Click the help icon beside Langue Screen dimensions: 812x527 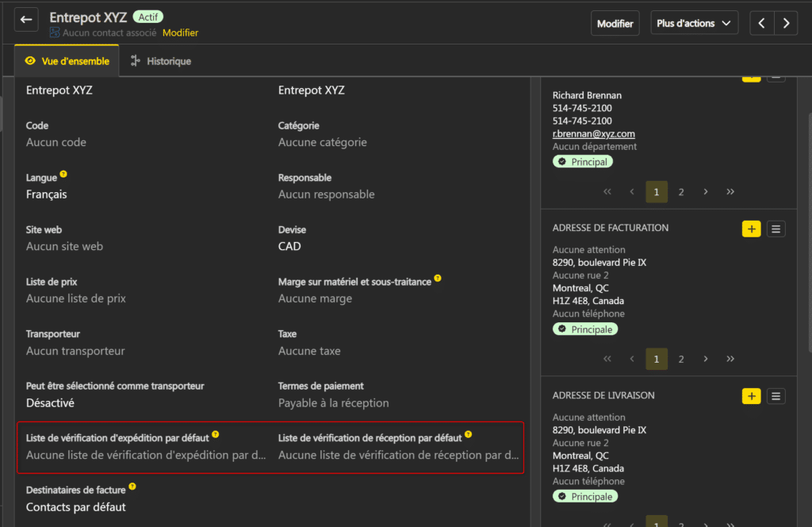click(63, 175)
